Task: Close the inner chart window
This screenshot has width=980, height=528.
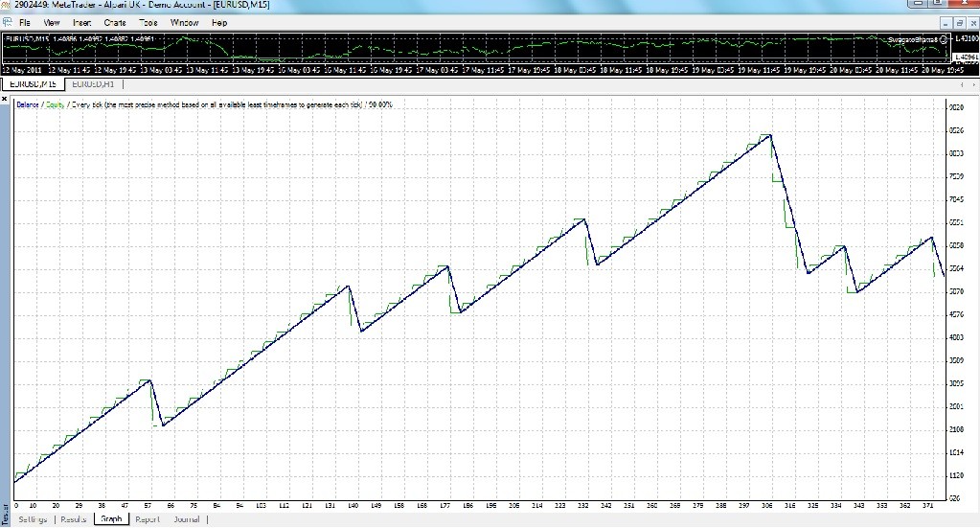Action: (x=973, y=23)
